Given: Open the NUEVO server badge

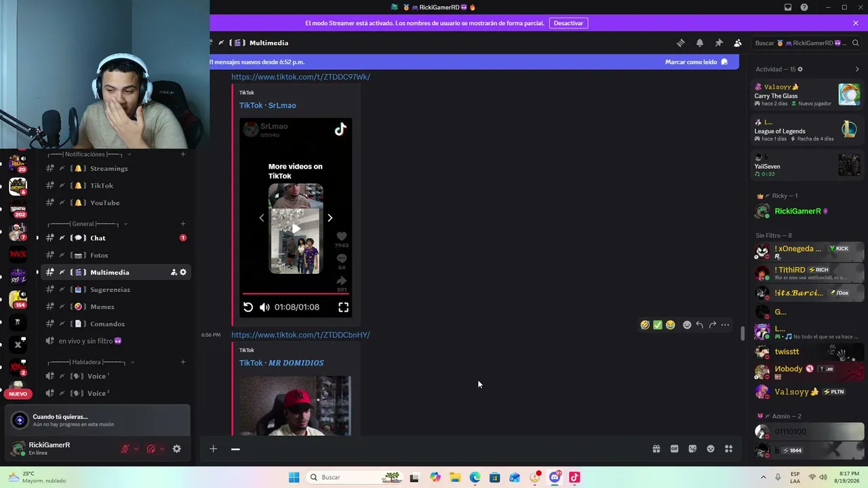Looking at the screenshot, I should (18, 394).
